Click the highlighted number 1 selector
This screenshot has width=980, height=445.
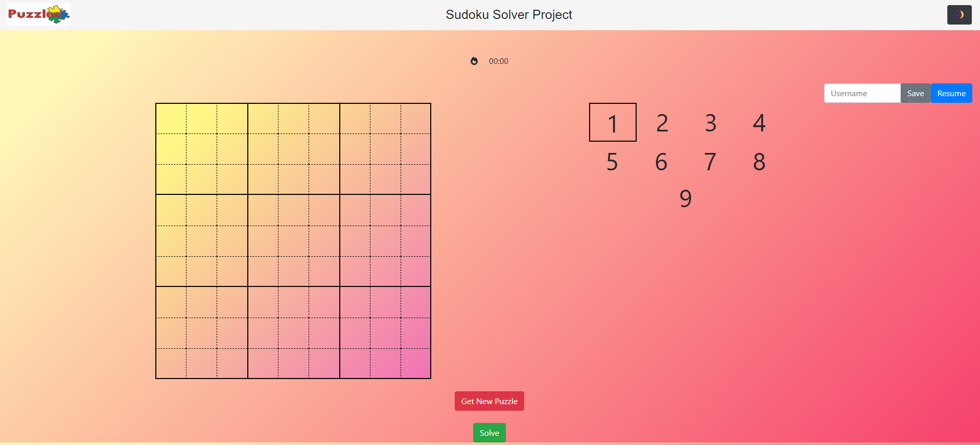pyautogui.click(x=612, y=122)
